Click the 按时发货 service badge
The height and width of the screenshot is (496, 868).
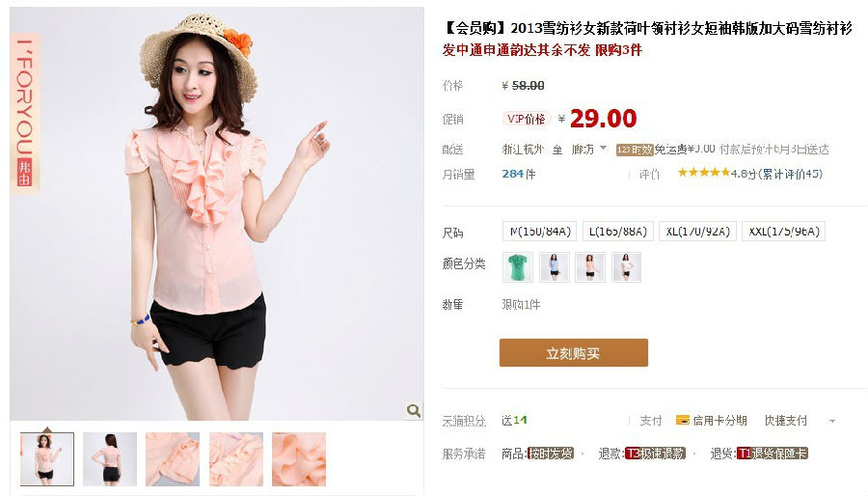(x=551, y=454)
